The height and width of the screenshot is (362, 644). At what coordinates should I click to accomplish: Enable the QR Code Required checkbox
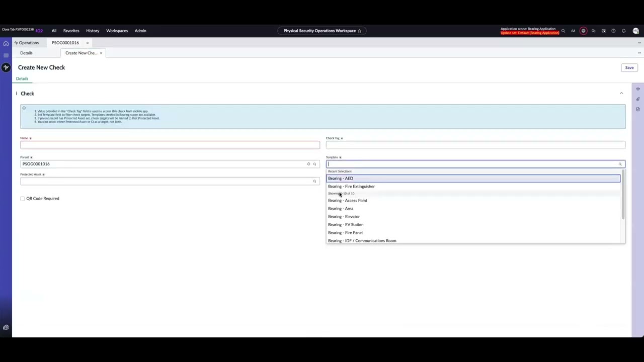(23, 199)
